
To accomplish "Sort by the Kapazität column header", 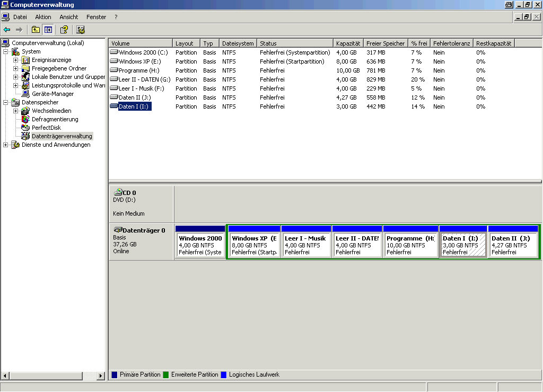I will 348,43.
